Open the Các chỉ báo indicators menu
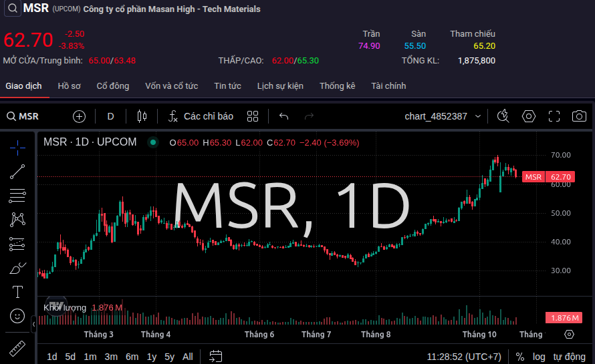The height and width of the screenshot is (364, 595). tap(201, 116)
